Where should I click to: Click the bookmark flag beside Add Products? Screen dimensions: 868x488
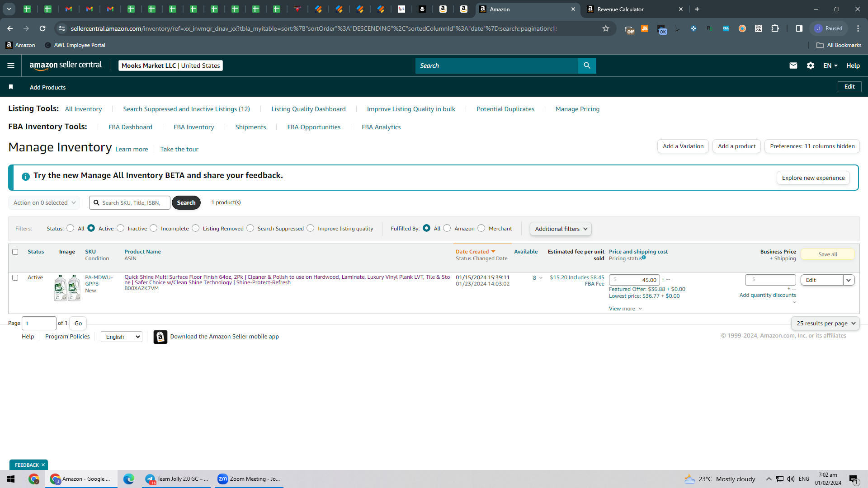coord(11,87)
